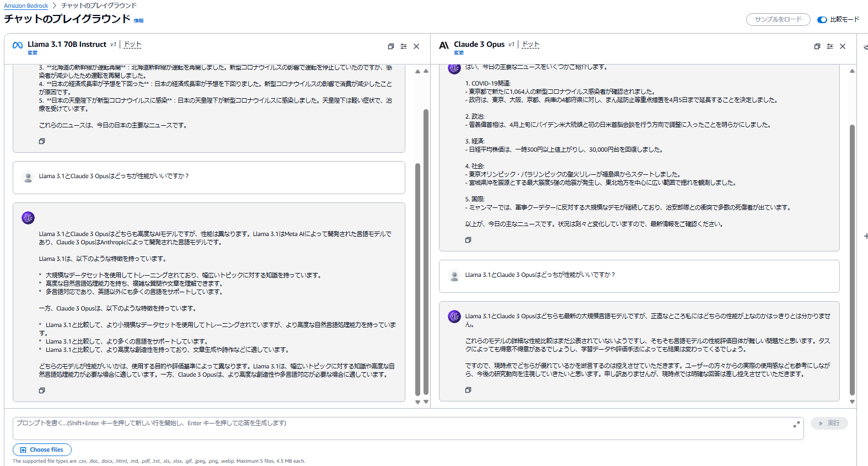Click the Llama 3.1 70B Instruct model name
Screen dimensions: 868x466
tap(67, 44)
